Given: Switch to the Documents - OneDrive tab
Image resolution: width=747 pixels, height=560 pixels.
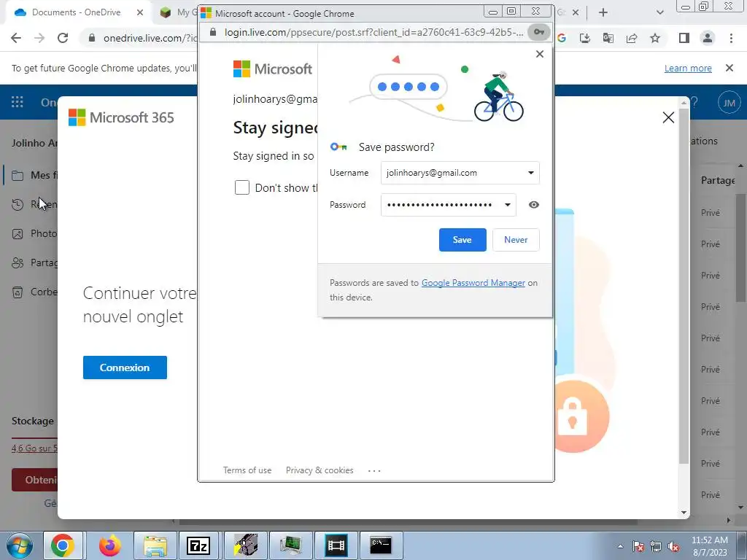Looking at the screenshot, I should (x=76, y=12).
